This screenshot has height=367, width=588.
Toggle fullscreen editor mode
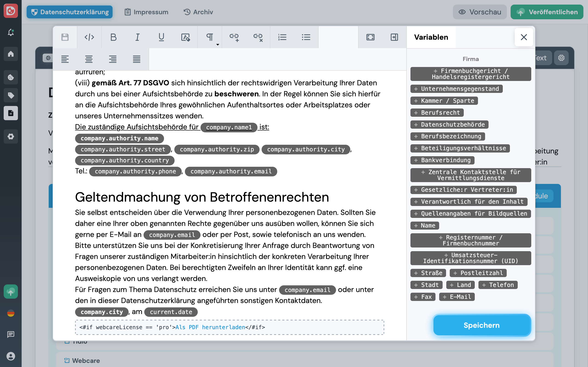(370, 37)
